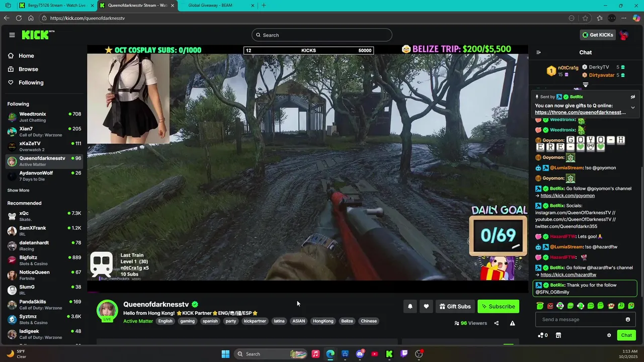644x362 pixels.
Task: Toggle stream notifications bell
Action: tap(410, 306)
